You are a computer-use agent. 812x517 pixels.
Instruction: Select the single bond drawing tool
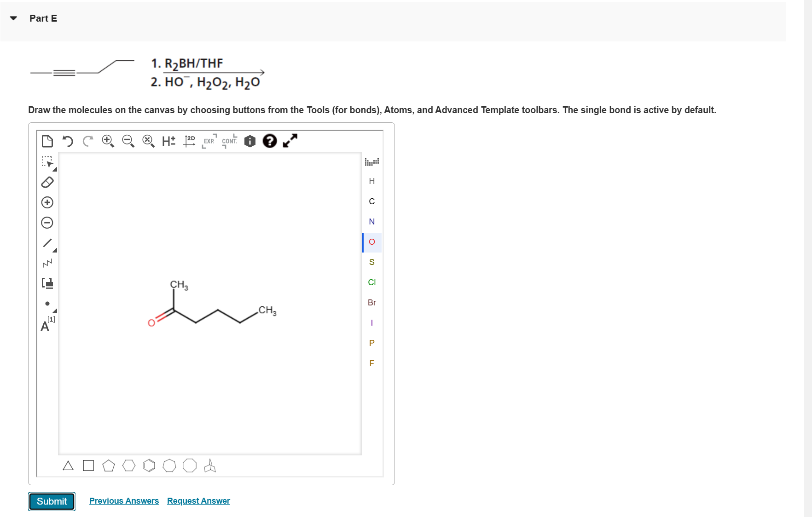[47, 243]
